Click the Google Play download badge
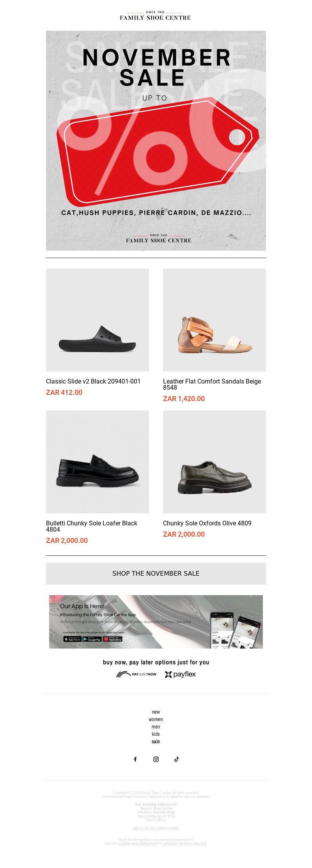312x868 pixels. pos(92,639)
